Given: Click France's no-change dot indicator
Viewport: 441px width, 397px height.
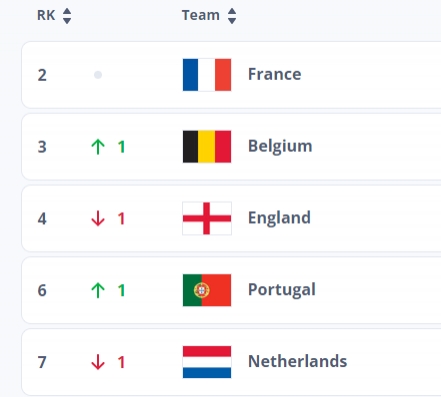Looking at the screenshot, I should click(x=98, y=75).
